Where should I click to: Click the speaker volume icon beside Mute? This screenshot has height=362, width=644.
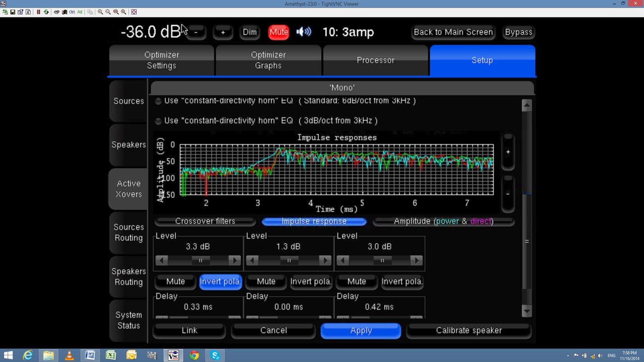(x=304, y=32)
